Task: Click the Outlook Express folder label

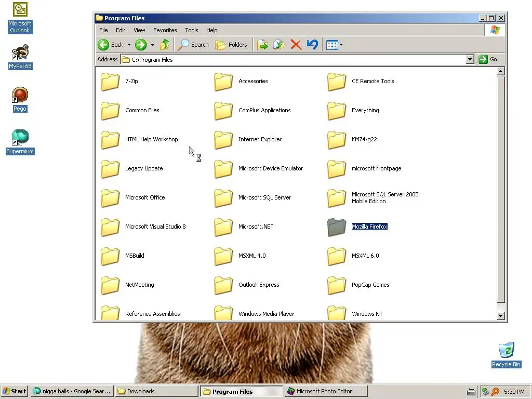Action: tap(259, 285)
